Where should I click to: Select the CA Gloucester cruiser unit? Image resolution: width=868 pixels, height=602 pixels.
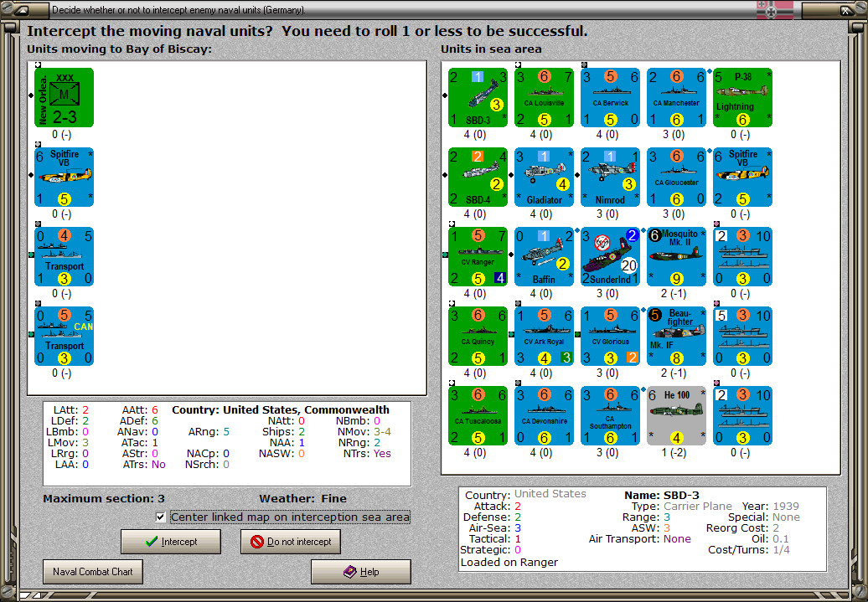point(676,177)
